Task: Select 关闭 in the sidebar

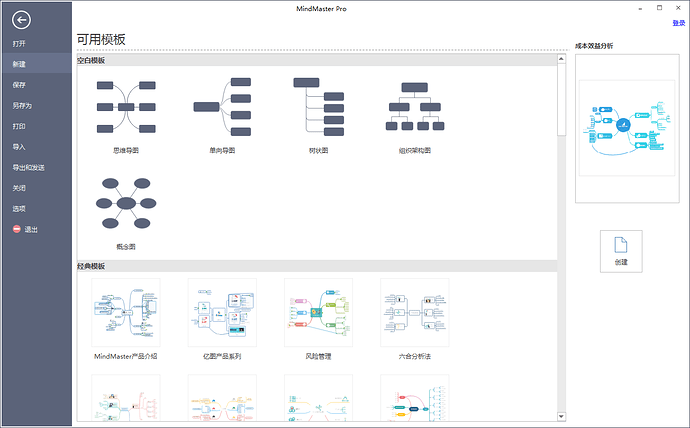Action: coord(19,188)
